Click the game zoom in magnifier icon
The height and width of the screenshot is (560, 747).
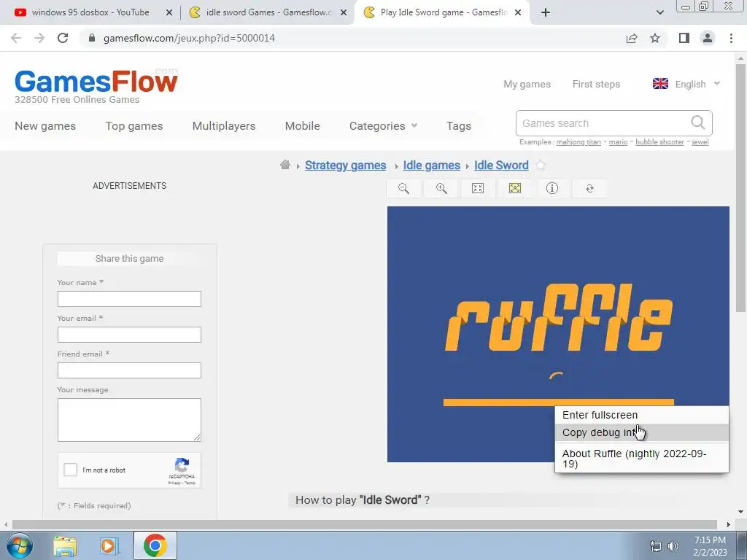441,189
